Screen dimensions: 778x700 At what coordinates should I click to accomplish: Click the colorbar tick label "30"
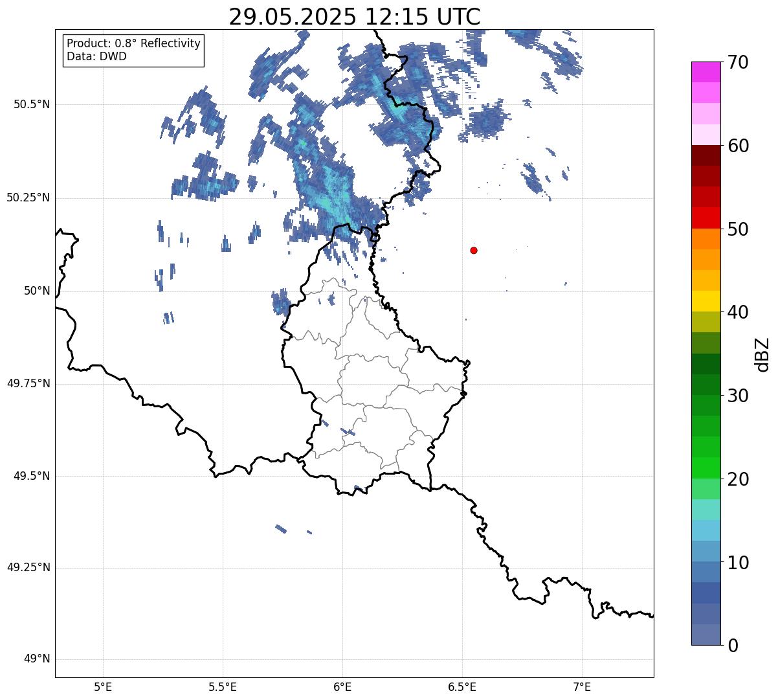(x=738, y=396)
